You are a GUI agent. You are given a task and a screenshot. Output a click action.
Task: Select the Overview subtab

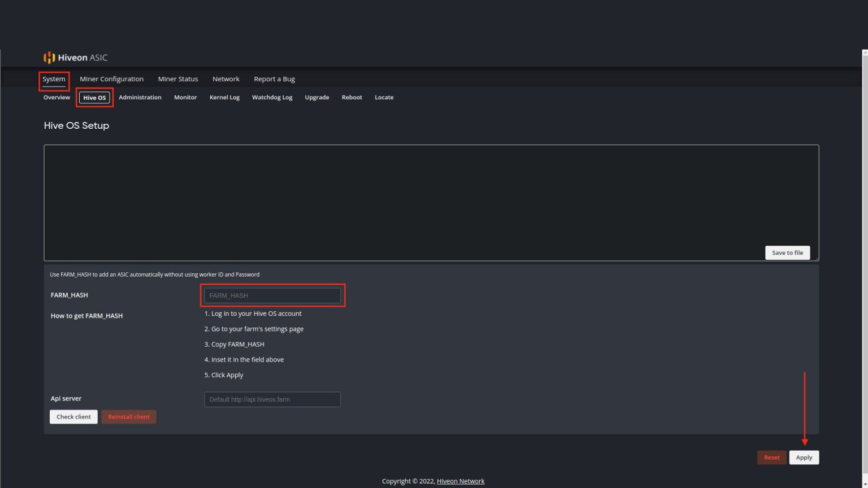pos(57,98)
